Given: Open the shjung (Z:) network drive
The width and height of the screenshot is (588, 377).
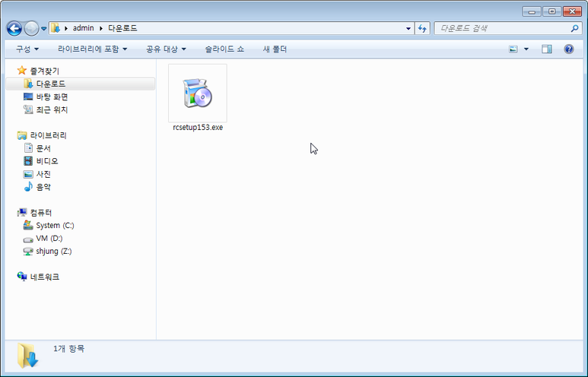Looking at the screenshot, I should click(53, 251).
